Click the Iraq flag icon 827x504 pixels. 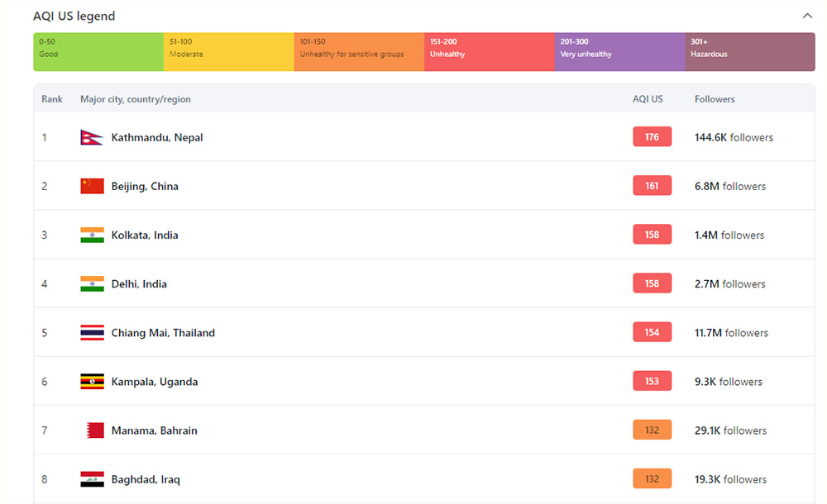click(x=92, y=479)
